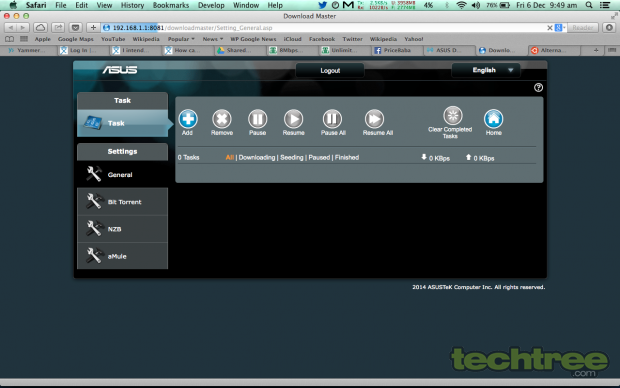
Task: Open Spotlight search icon
Action: tap(589, 5)
